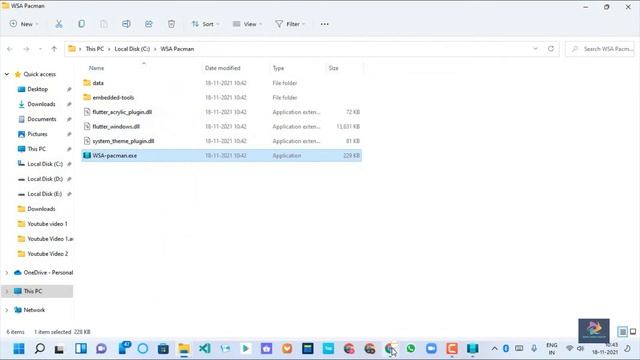Viewport: 640px width, 360px height.
Task: Open pinned This PC in Quick access
Action: pos(36,149)
